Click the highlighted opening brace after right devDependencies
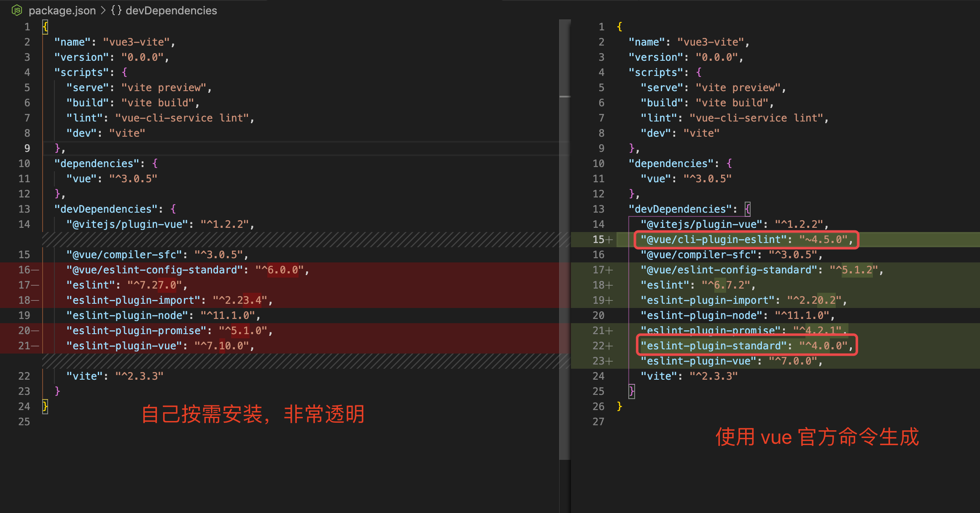This screenshot has width=980, height=513. [748, 209]
